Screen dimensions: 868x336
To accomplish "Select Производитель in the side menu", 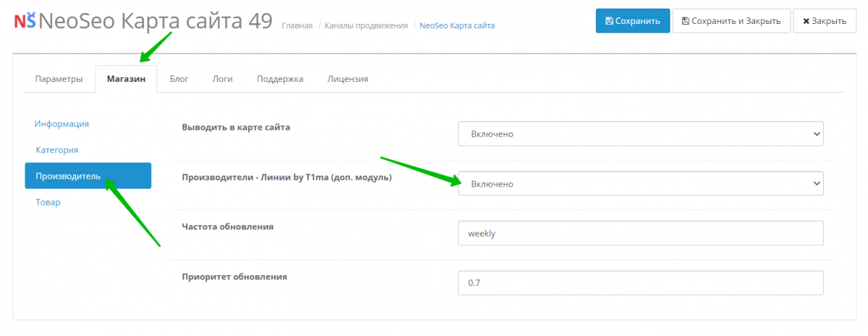I will [x=88, y=176].
